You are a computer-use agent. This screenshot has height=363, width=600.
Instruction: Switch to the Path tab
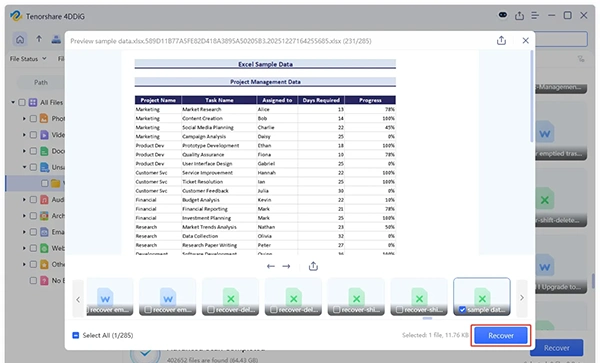coord(41,82)
